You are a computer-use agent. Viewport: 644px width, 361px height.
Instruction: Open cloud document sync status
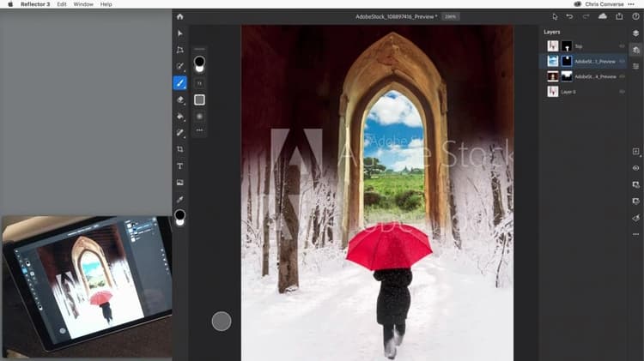pos(603,16)
